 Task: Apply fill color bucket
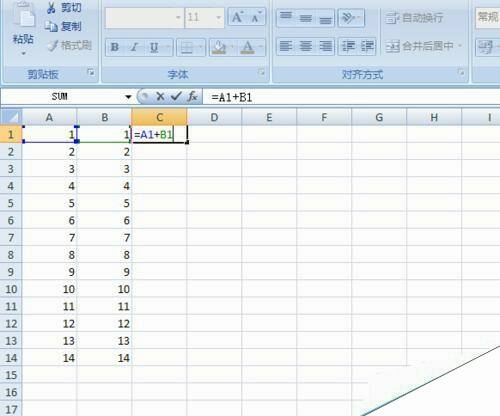point(219,48)
